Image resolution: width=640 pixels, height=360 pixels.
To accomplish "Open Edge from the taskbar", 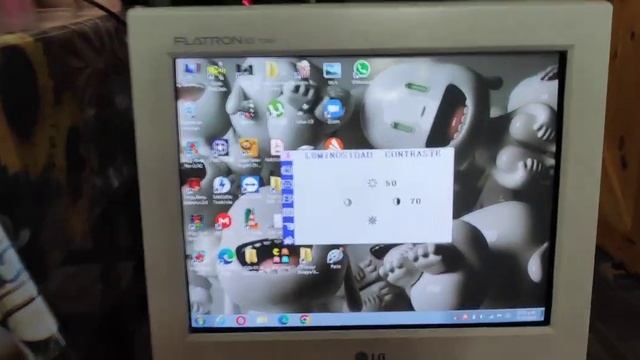I will pyautogui.click(x=283, y=320).
